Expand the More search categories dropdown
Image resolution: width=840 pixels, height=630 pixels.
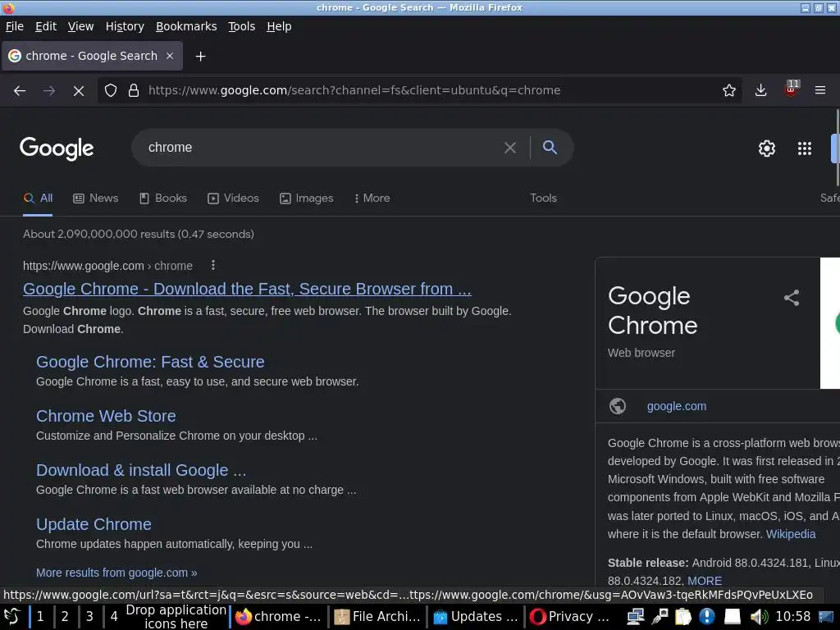pyautogui.click(x=372, y=199)
